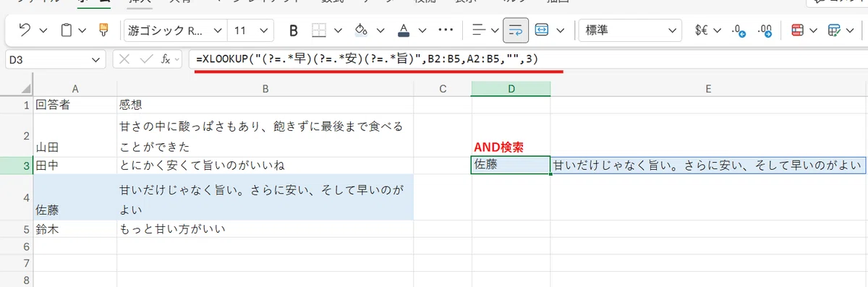Toggle Wrap Text button
The height and width of the screenshot is (287, 868).
[516, 30]
